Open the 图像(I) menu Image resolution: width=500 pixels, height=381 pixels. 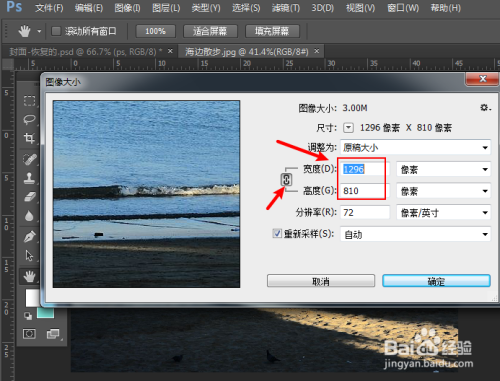127,8
